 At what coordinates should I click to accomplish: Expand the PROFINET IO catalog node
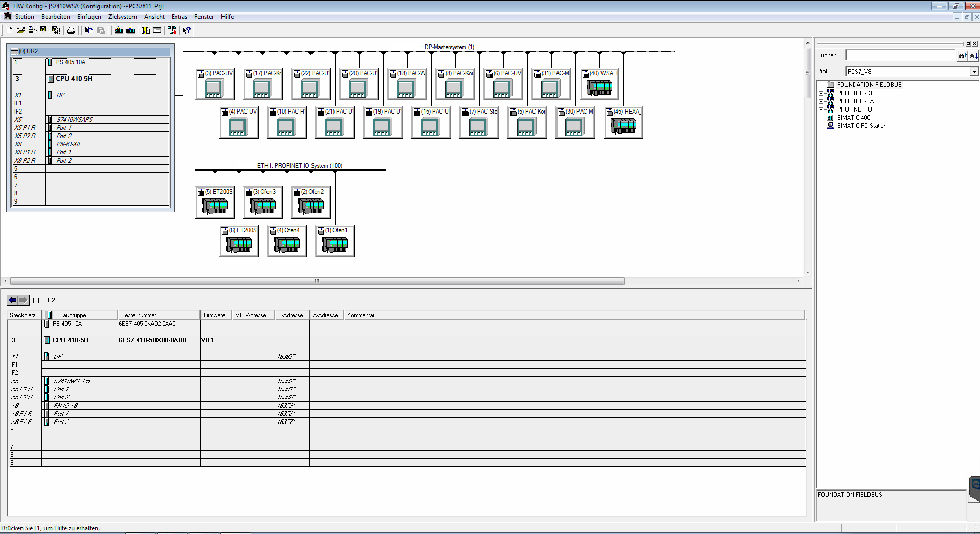(x=821, y=109)
